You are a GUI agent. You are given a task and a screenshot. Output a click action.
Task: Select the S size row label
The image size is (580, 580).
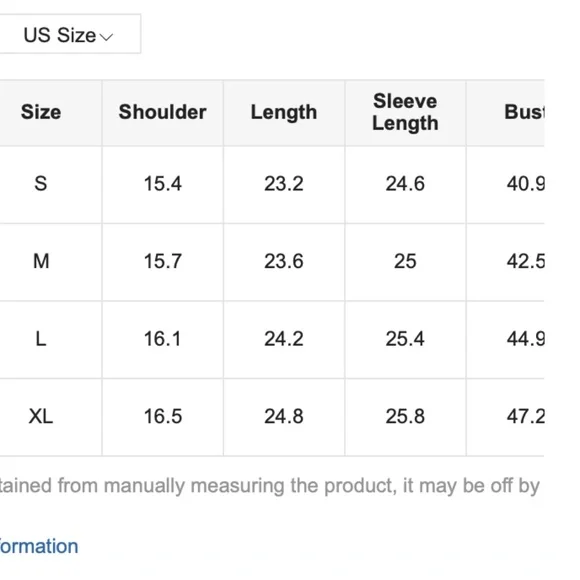[41, 183]
